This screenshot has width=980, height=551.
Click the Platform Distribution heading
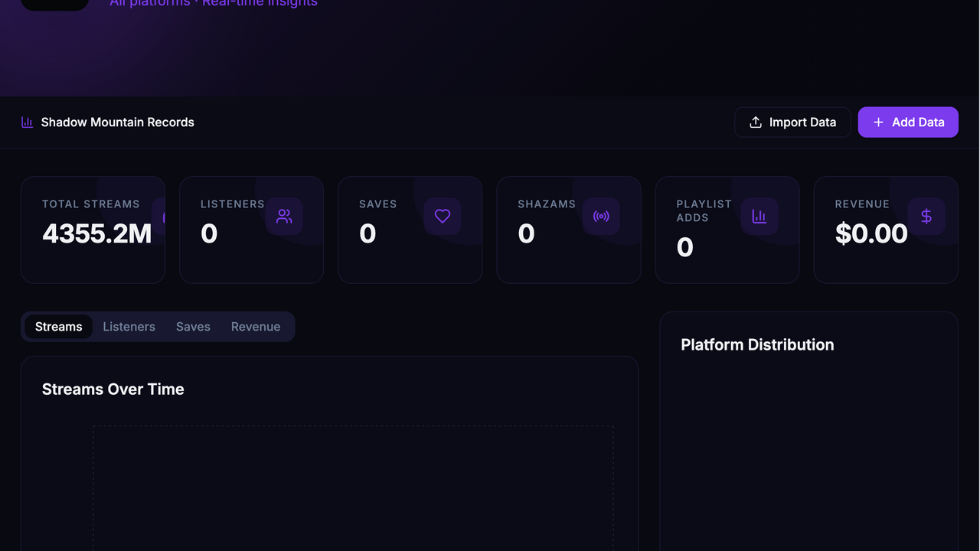[757, 344]
